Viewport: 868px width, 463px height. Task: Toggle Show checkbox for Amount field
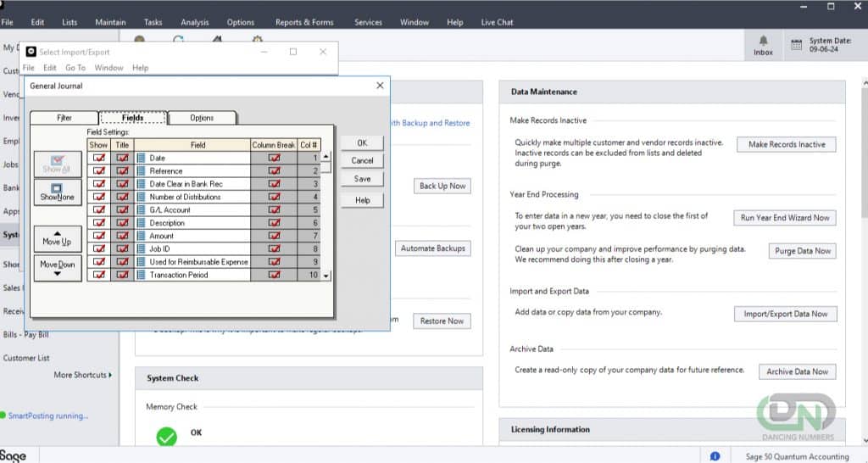(x=99, y=236)
